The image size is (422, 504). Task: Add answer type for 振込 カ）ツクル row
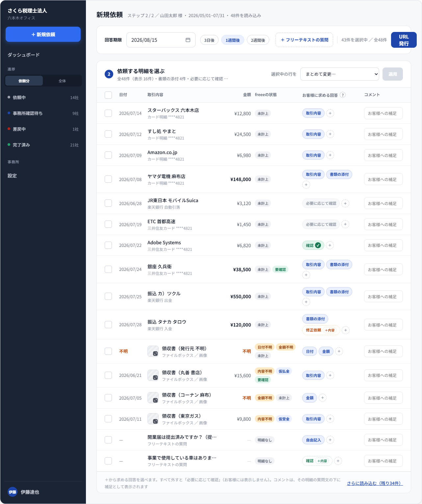coord(306,302)
